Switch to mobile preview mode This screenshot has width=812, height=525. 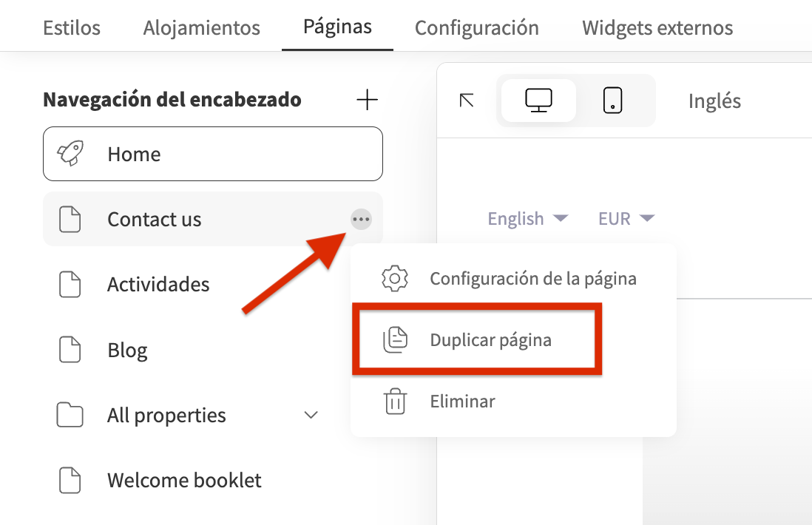(612, 101)
